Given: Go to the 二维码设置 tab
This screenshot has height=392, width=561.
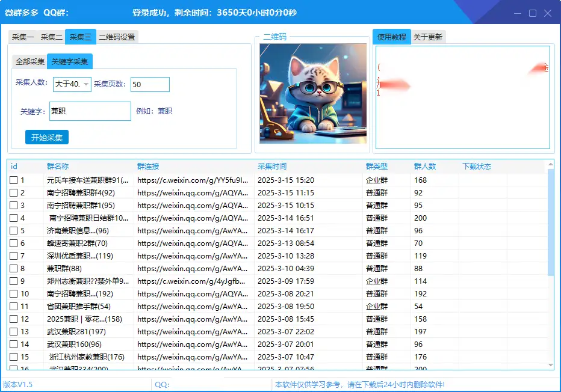Looking at the screenshot, I should (117, 37).
